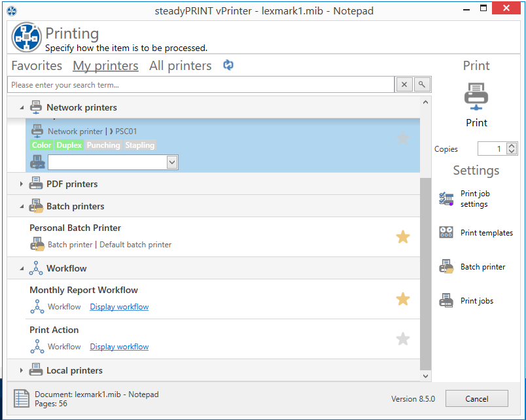This screenshot has width=526, height=420.
Task: Select the Personal Batch Printer title
Action: point(75,228)
